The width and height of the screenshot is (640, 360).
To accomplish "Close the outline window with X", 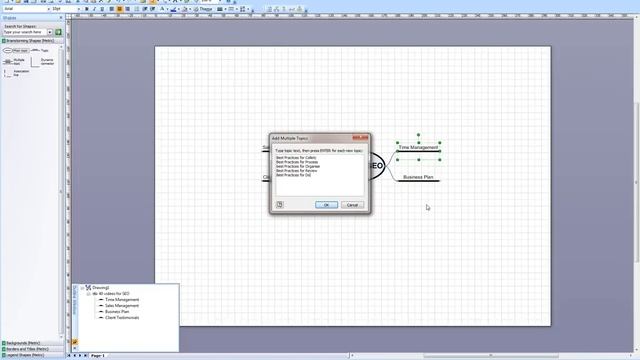I will click(75, 348).
